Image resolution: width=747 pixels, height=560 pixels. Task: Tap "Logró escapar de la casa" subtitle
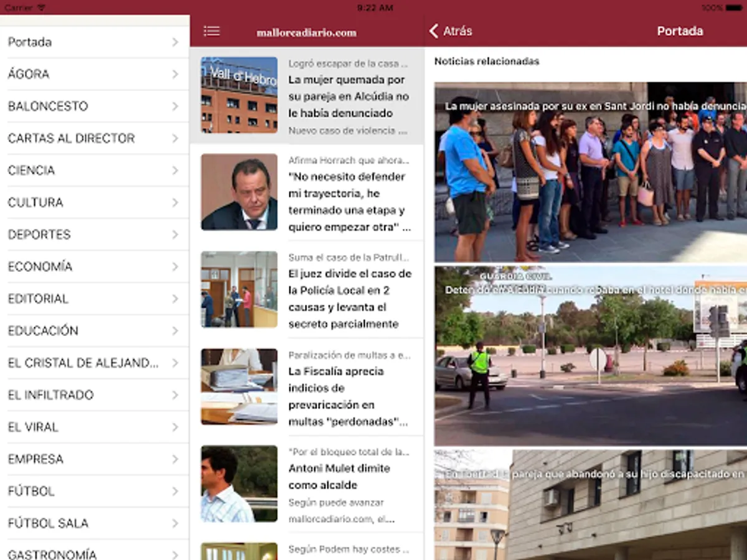coord(348,63)
